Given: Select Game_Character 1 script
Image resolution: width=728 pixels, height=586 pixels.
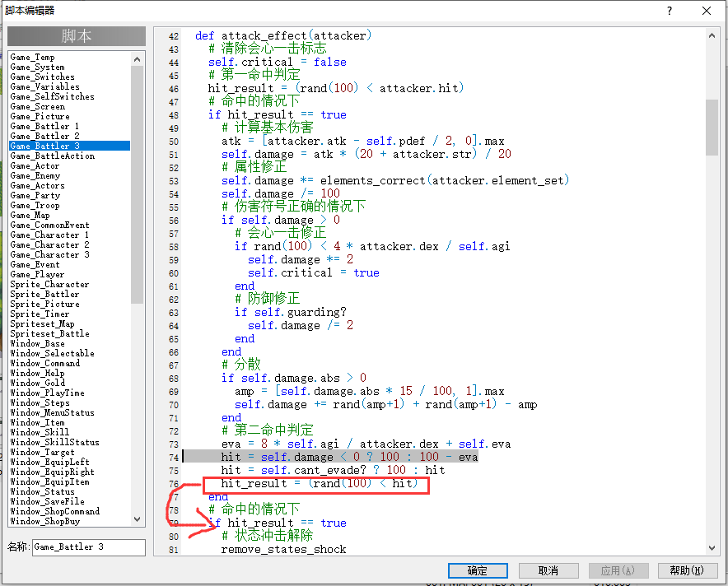Looking at the screenshot, I should [49, 235].
